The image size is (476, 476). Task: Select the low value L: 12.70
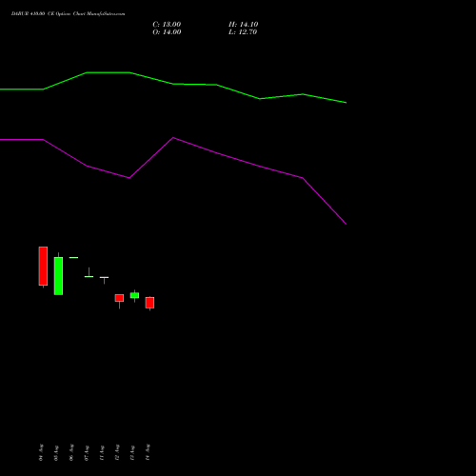[x=243, y=32]
